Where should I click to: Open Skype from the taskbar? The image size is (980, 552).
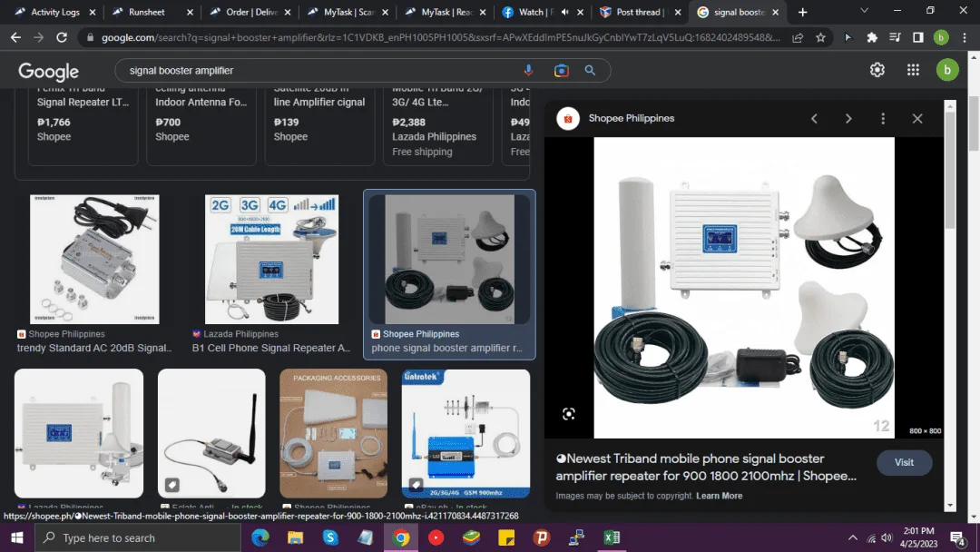point(330,537)
